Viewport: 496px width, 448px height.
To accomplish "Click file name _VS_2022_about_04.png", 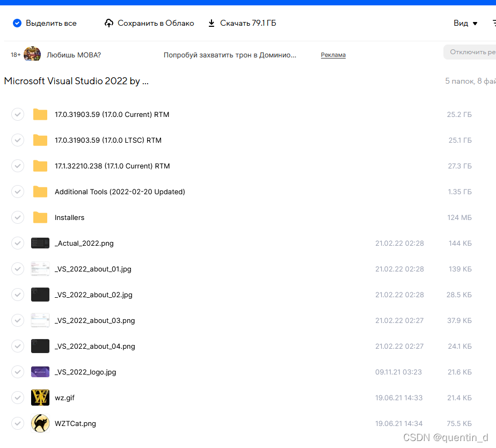I will tap(95, 347).
